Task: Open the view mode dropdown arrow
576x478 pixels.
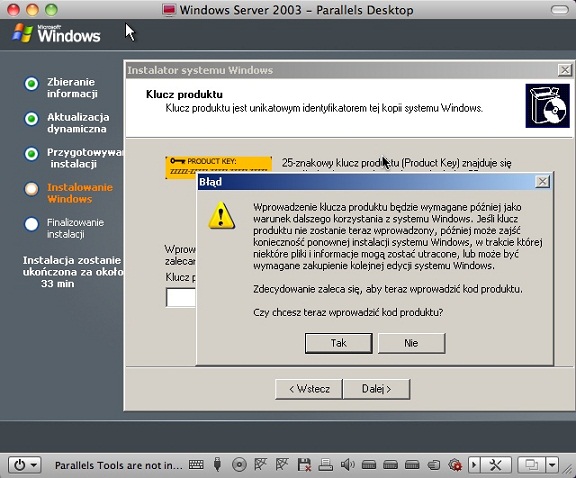Action: coord(552,465)
